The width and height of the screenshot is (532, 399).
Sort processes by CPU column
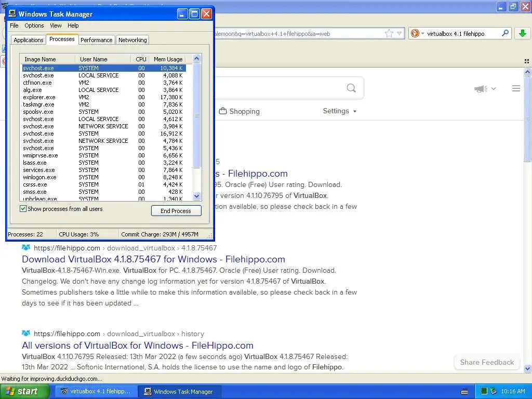(x=140, y=59)
